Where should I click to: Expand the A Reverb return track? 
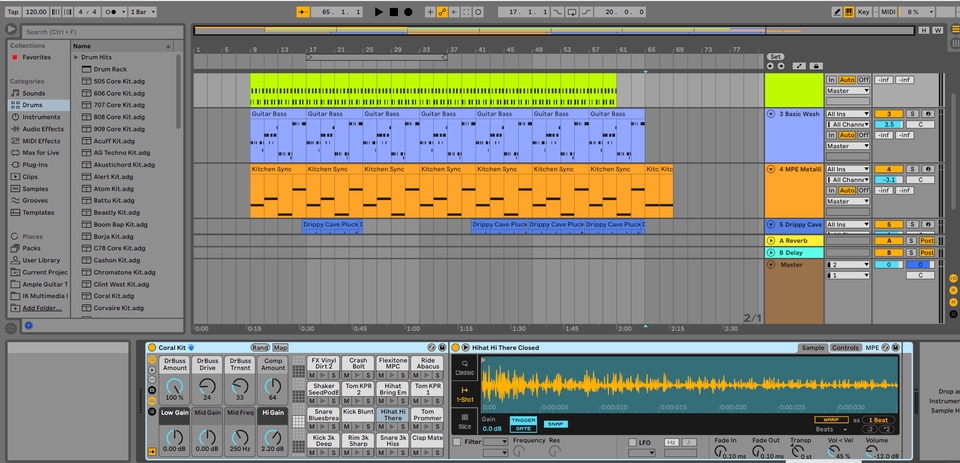click(771, 241)
